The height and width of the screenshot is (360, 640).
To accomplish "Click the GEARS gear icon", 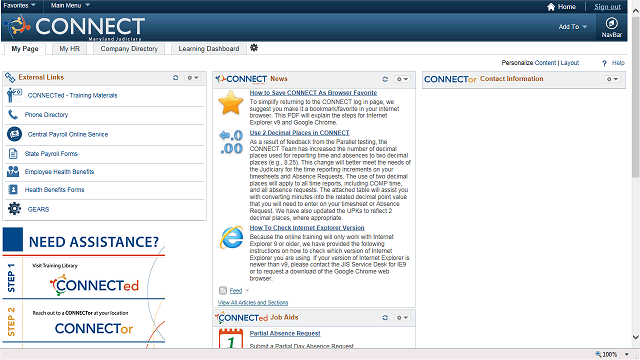I will tap(14, 209).
